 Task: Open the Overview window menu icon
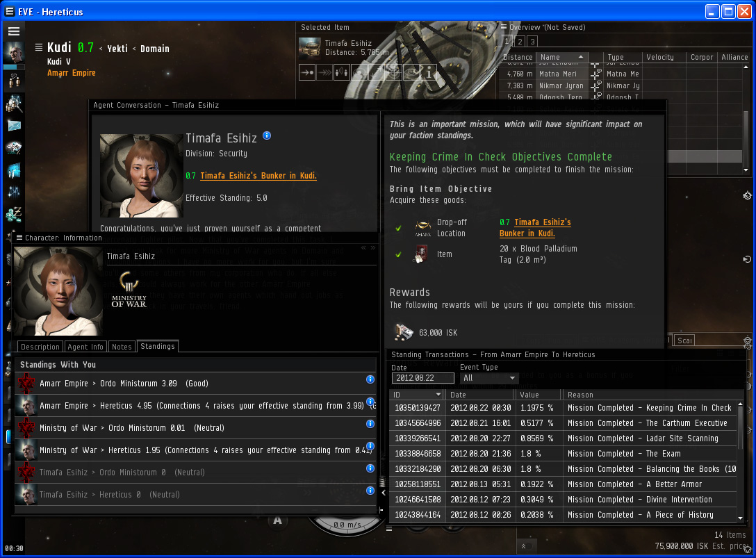[x=504, y=27]
